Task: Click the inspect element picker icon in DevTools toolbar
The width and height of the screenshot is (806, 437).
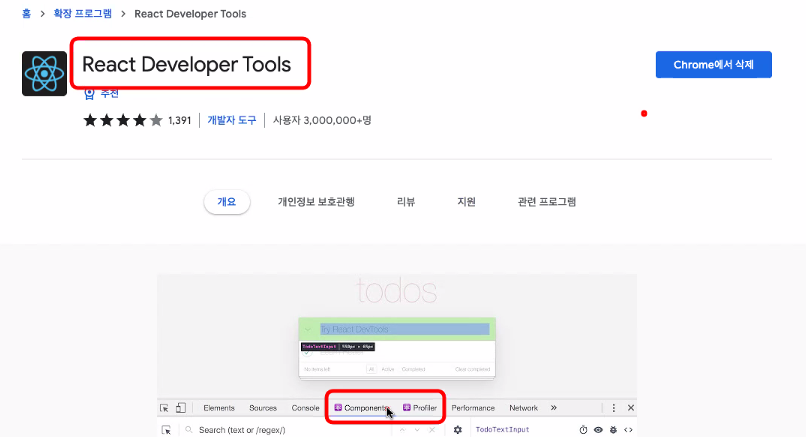Action: 164,408
